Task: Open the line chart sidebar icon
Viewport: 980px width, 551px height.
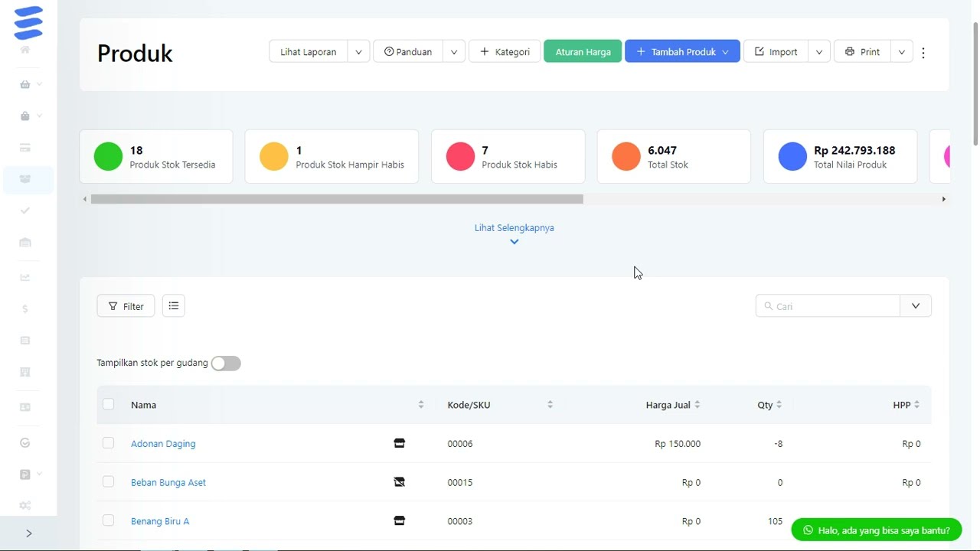Action: point(25,277)
